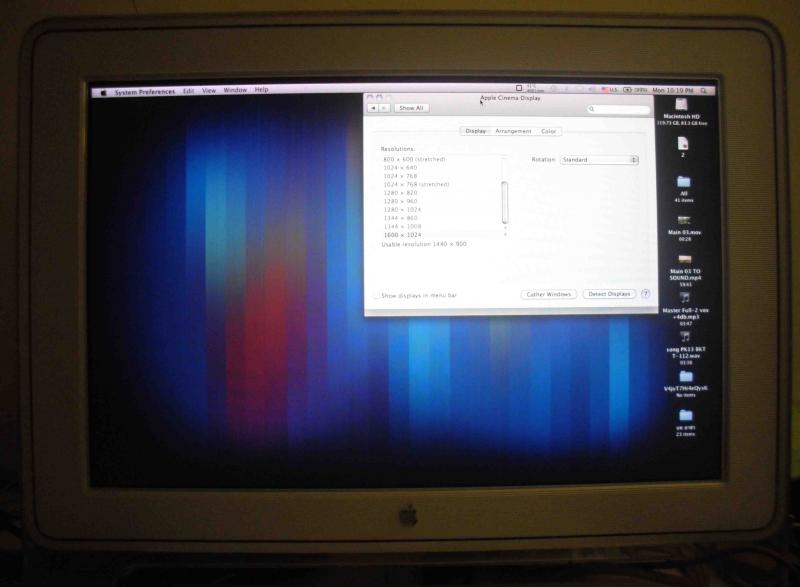Click the back navigation arrow

pyautogui.click(x=372, y=108)
